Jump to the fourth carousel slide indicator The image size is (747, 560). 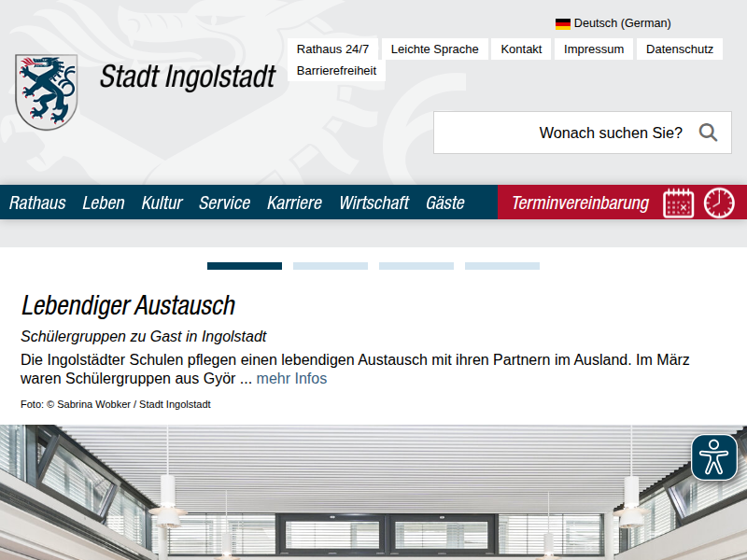click(502, 266)
